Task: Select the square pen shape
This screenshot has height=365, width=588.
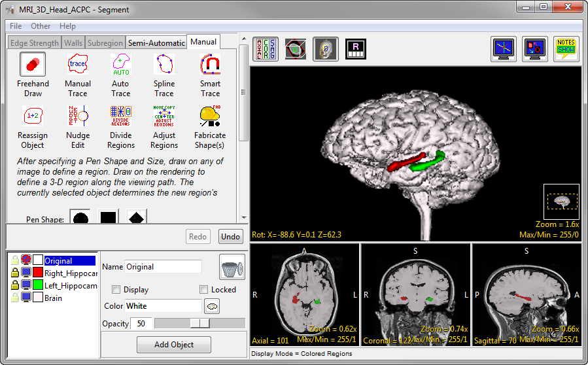Action: click(x=109, y=217)
